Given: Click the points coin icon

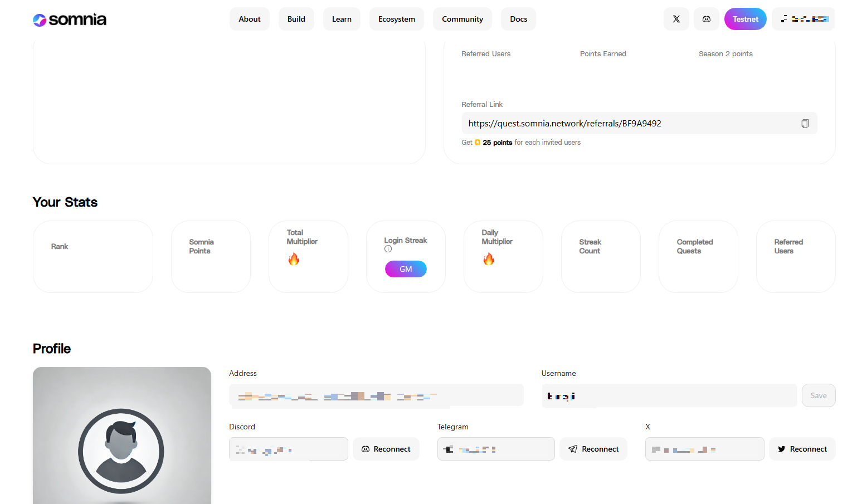Looking at the screenshot, I should (478, 143).
